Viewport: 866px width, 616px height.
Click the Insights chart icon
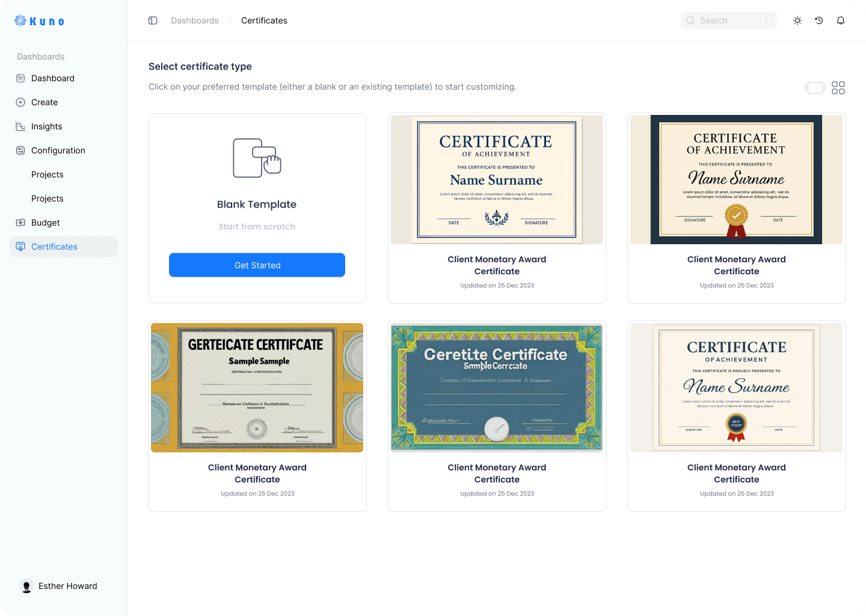(x=20, y=126)
